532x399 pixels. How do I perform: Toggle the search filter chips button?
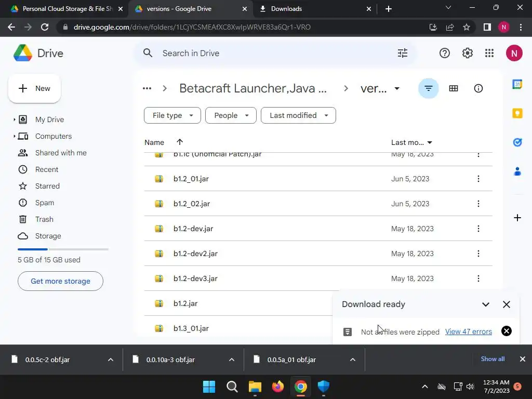pyautogui.click(x=428, y=88)
